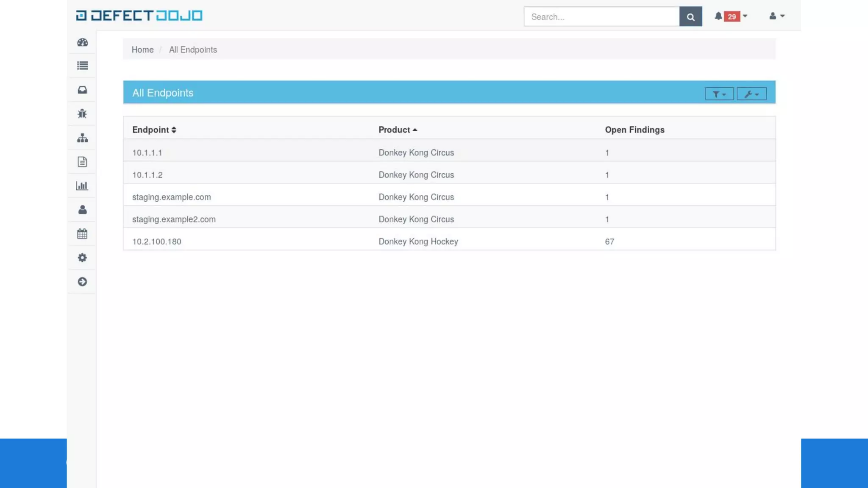
Task: Open the Dashboard gauge icon in sidebar
Action: [82, 42]
